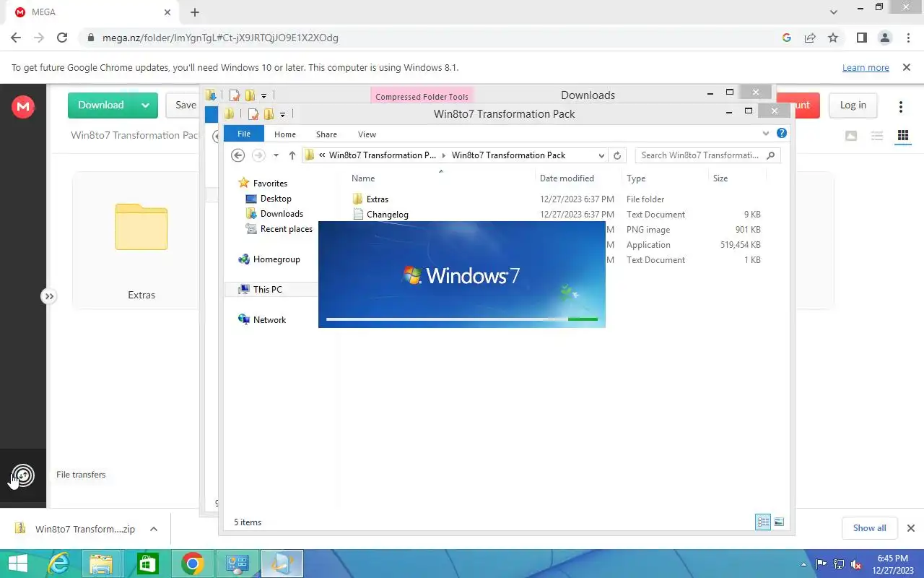Expand the MEGA sidebar with double-arrow button
Screen dimensions: 924x578
pyautogui.click(x=48, y=296)
